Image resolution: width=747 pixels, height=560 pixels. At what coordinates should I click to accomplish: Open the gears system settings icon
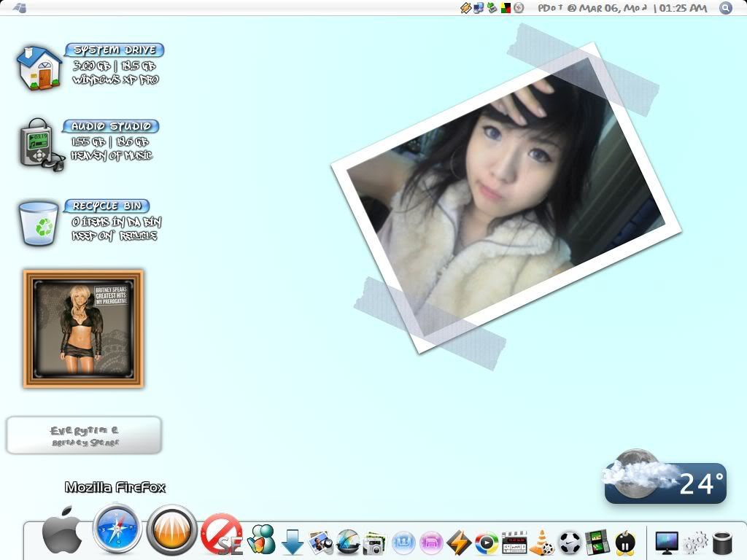(694, 542)
